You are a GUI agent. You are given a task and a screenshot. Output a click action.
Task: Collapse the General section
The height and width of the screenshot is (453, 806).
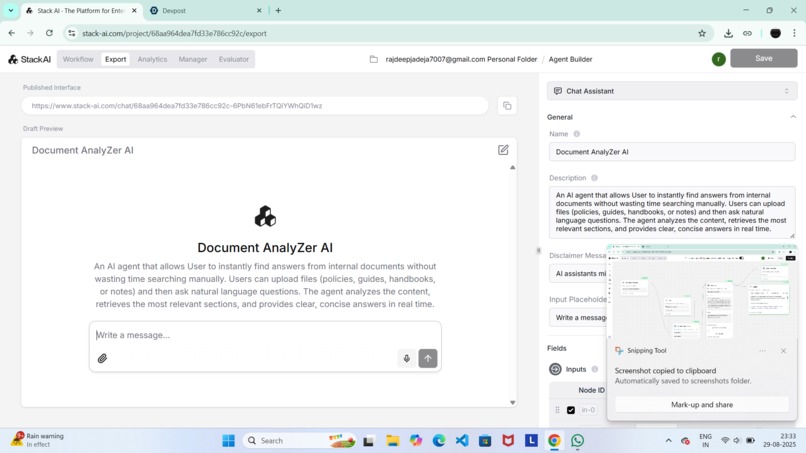tap(793, 117)
